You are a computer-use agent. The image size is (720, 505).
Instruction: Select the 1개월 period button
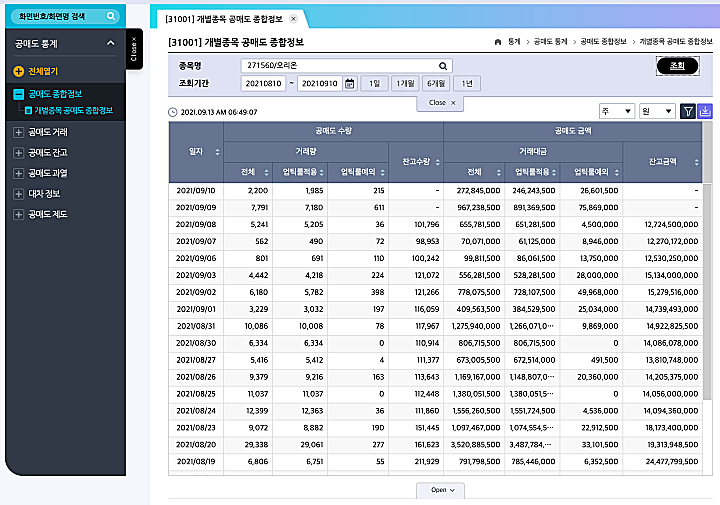click(405, 84)
